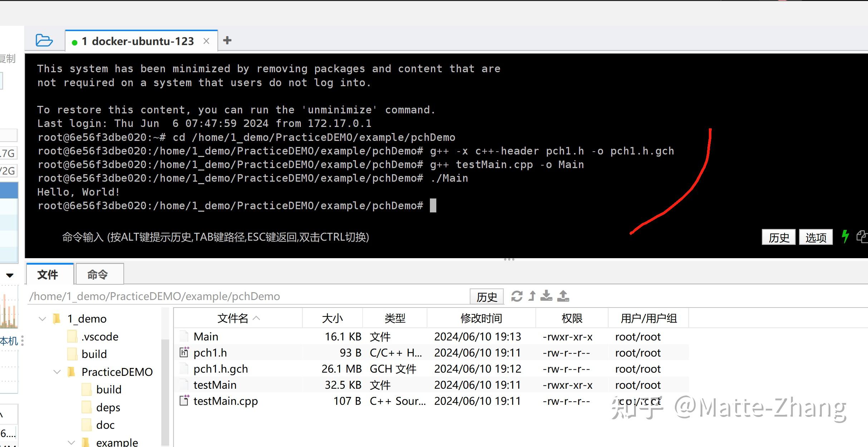Click the green lightning connection status icon
Screen dimensions: 868x447
click(845, 237)
